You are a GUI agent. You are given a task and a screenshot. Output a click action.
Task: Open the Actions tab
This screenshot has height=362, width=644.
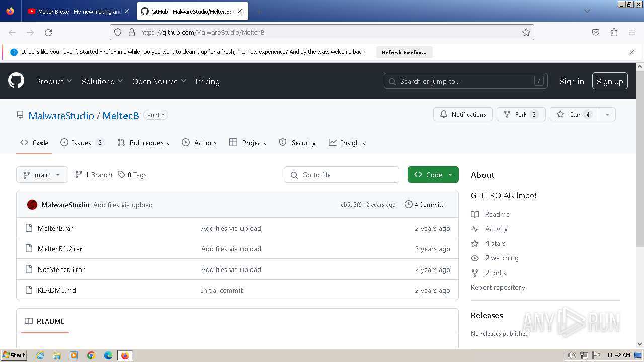point(199,143)
